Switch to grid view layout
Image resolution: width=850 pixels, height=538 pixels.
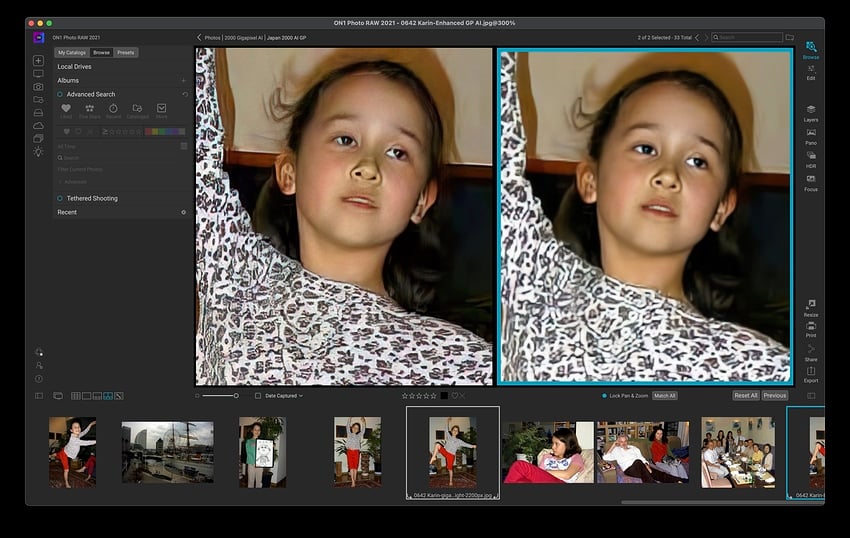point(76,396)
